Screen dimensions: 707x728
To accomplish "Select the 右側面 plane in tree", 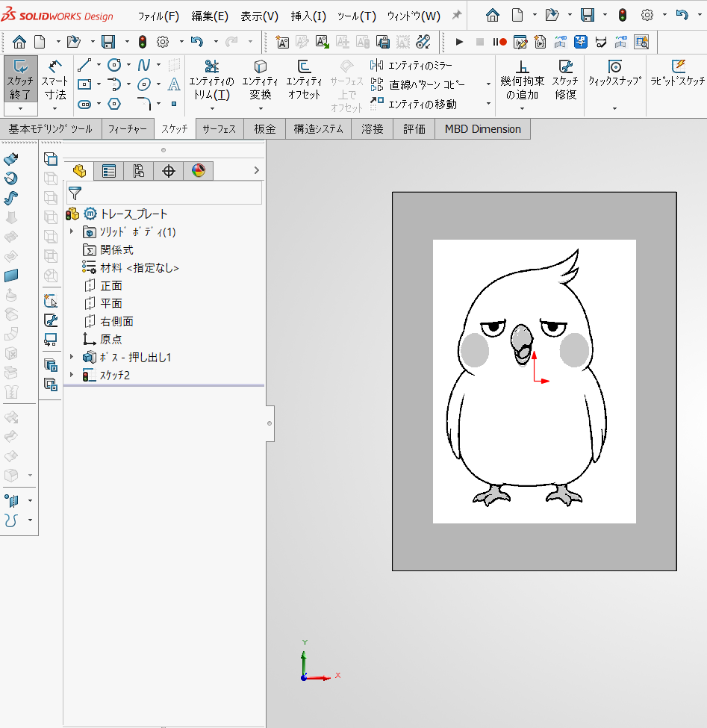I will tap(117, 321).
